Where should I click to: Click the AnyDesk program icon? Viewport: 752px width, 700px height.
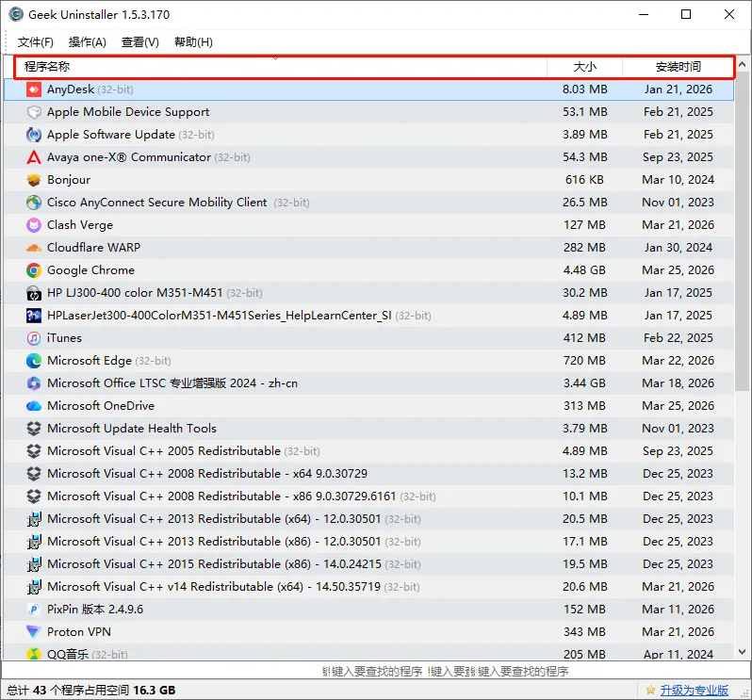tap(34, 90)
